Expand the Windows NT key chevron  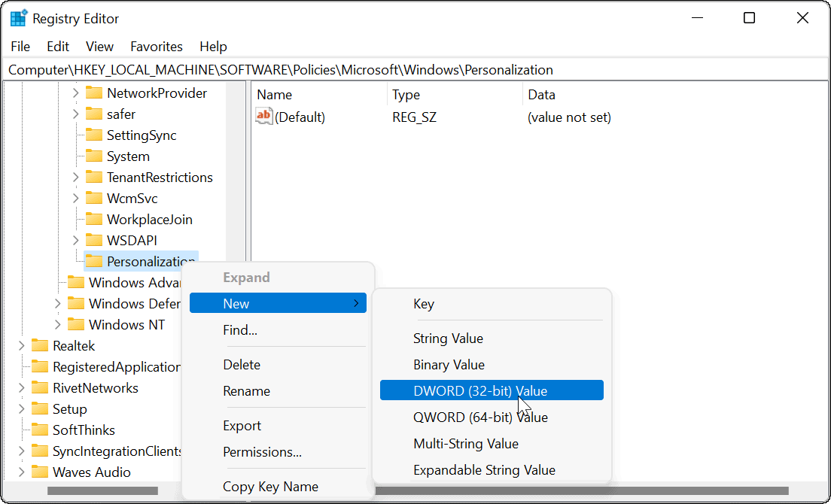58,325
